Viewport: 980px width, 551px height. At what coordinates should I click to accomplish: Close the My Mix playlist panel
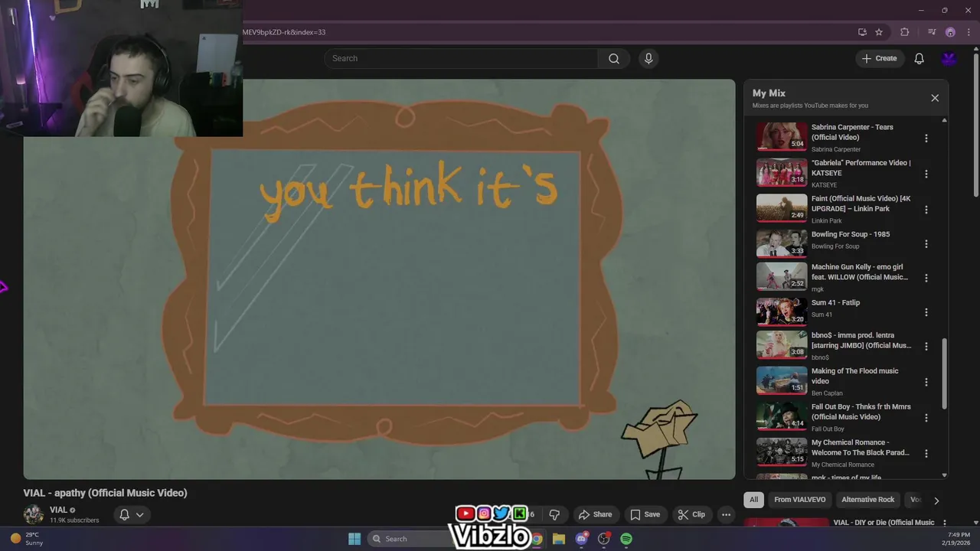click(935, 98)
